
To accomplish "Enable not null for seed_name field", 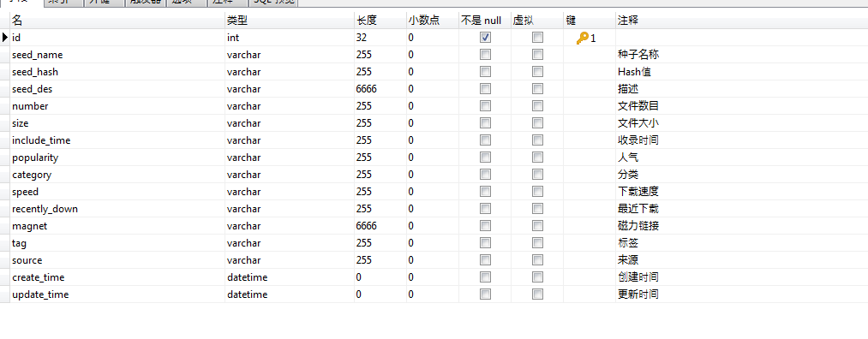I will pos(486,55).
